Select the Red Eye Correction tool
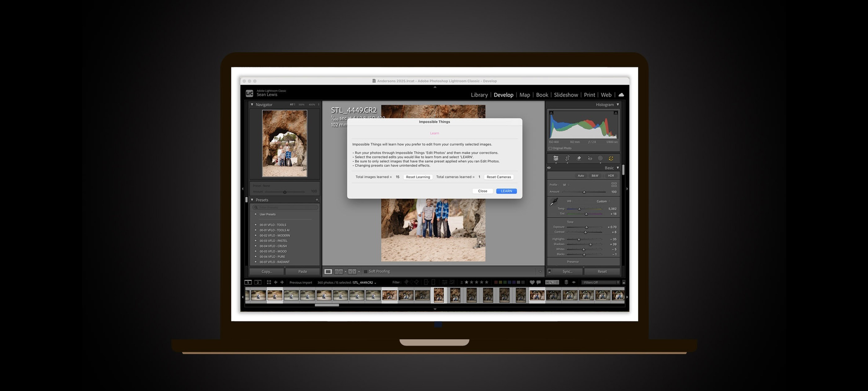Image resolution: width=868 pixels, height=391 pixels. [x=590, y=158]
